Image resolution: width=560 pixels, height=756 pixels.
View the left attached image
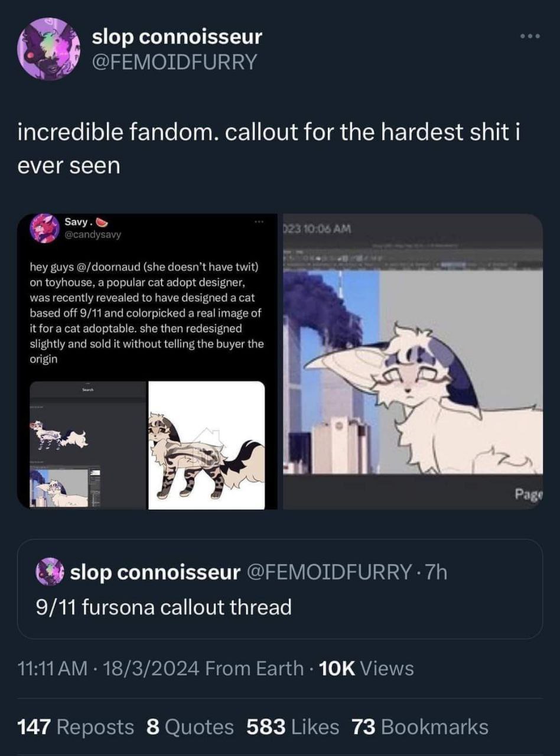148,361
